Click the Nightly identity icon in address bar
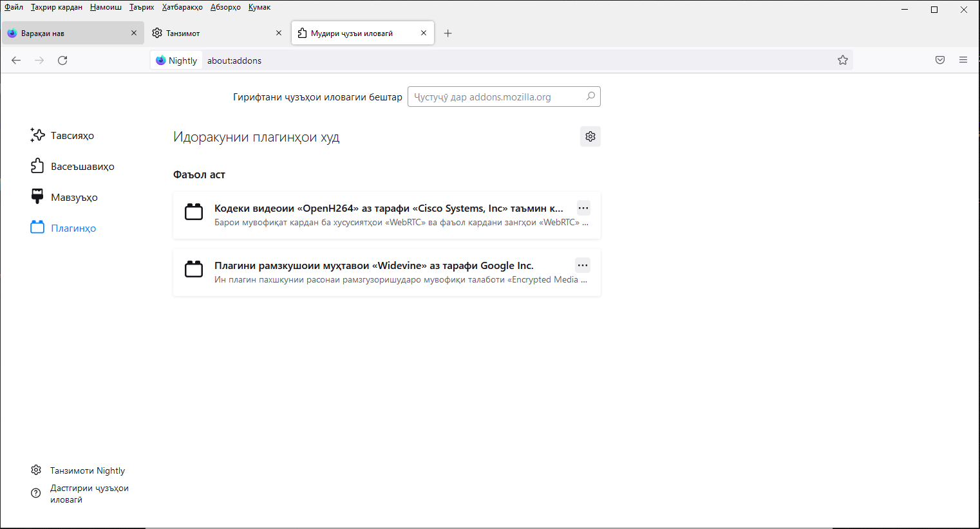 coord(176,60)
